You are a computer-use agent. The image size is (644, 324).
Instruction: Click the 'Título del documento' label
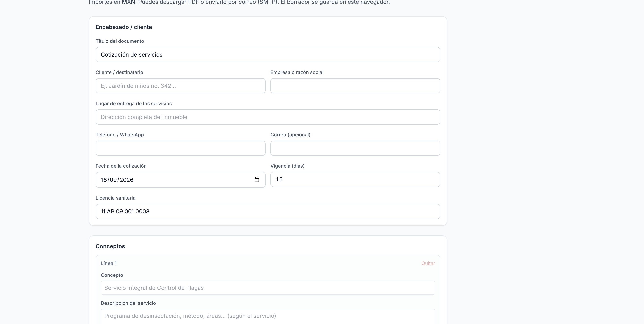tap(120, 41)
